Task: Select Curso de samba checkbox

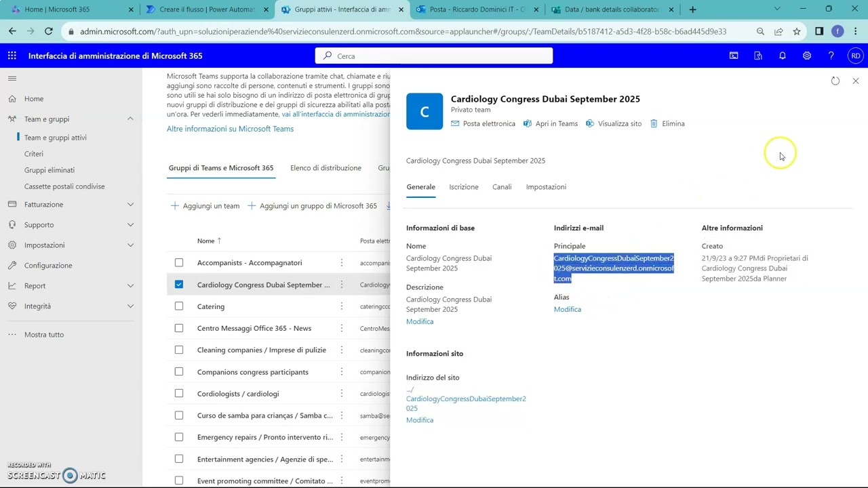Action: pyautogui.click(x=179, y=415)
